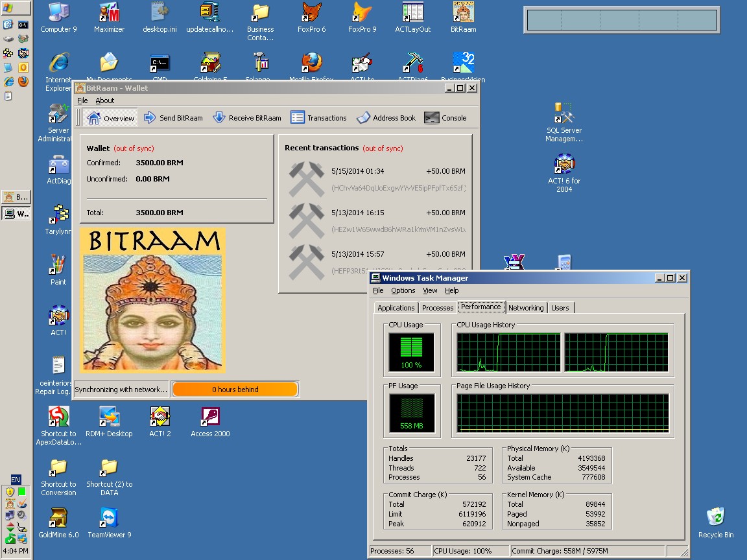The image size is (747, 560).
Task: Select the updatecallno archive icon
Action: tap(210, 17)
